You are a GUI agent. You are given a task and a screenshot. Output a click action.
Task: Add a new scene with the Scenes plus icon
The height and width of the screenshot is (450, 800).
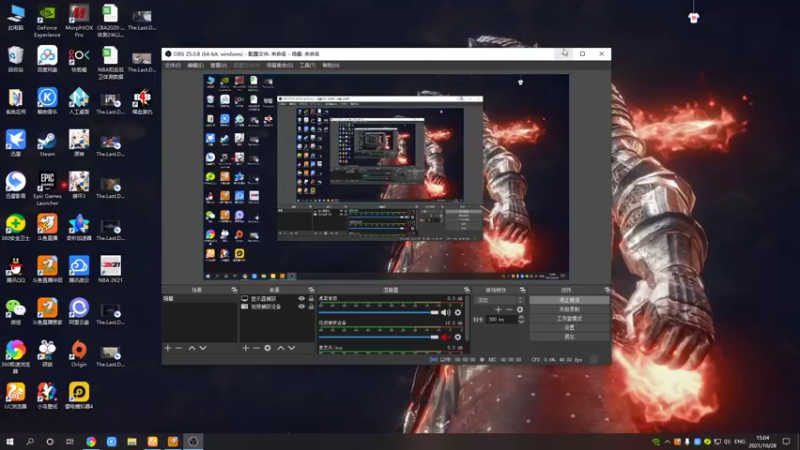coord(168,348)
